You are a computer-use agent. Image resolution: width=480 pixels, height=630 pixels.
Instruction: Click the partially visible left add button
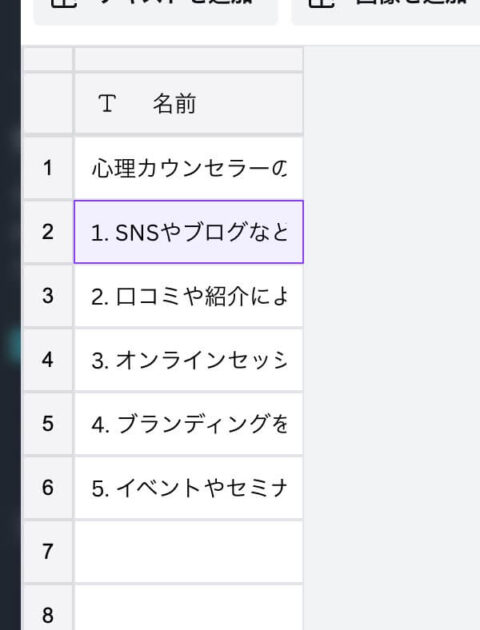156,12
